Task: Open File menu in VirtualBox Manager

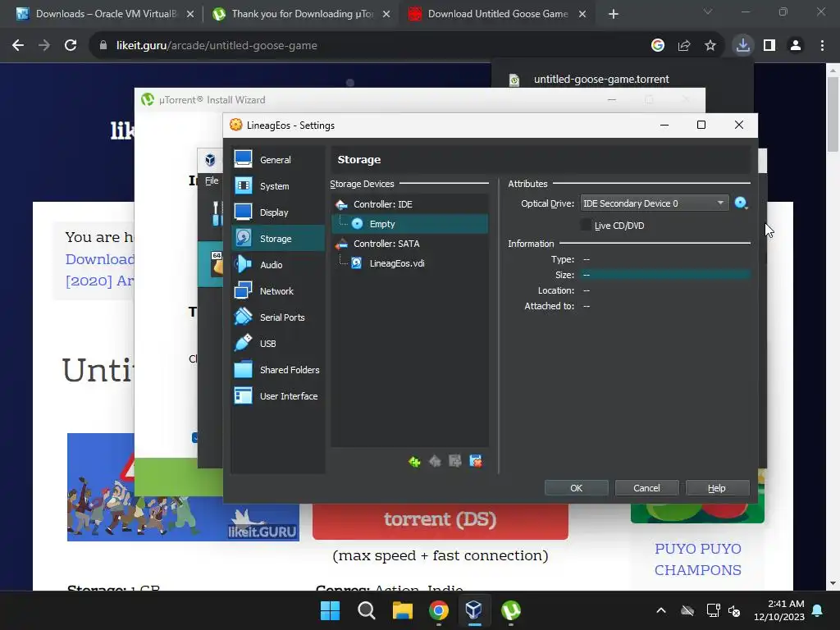Action: click(x=212, y=180)
